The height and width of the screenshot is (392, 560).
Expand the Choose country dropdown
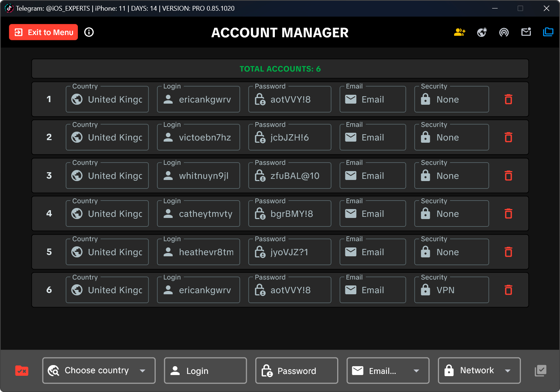click(99, 371)
